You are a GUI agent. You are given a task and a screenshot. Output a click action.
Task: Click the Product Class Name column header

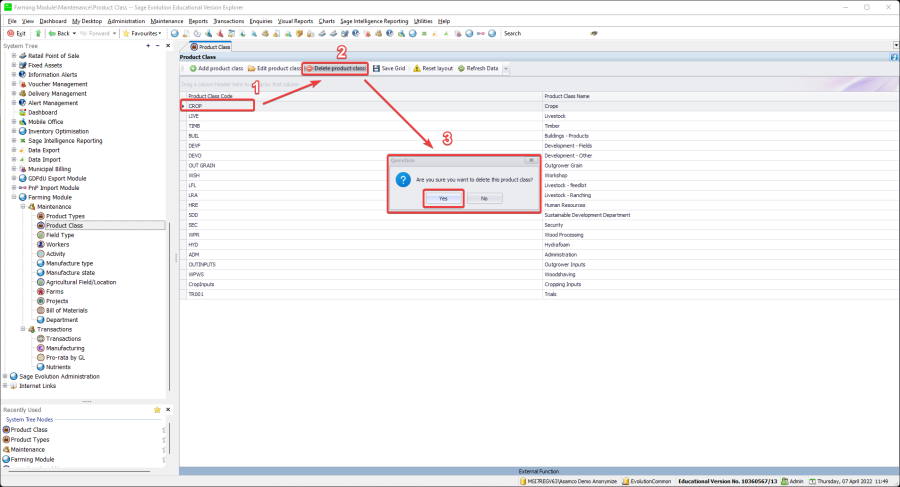coord(567,96)
